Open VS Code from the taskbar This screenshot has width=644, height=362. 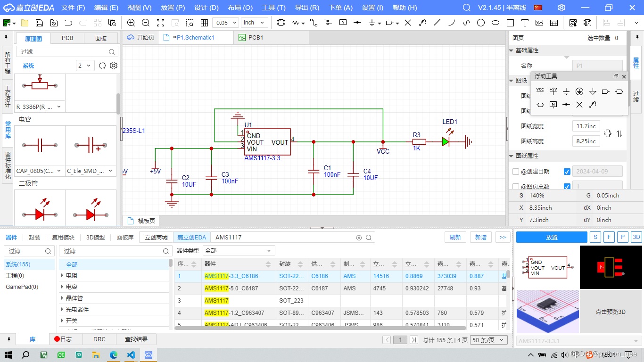131,355
